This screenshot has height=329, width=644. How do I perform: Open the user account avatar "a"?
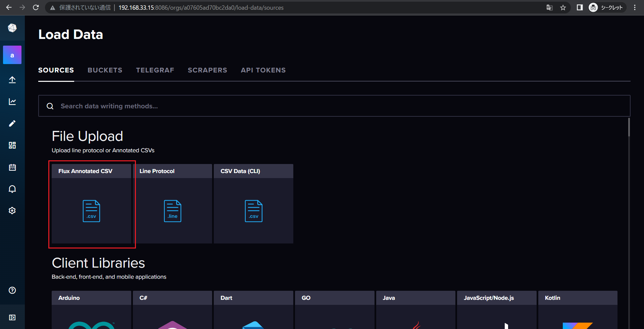pyautogui.click(x=12, y=55)
